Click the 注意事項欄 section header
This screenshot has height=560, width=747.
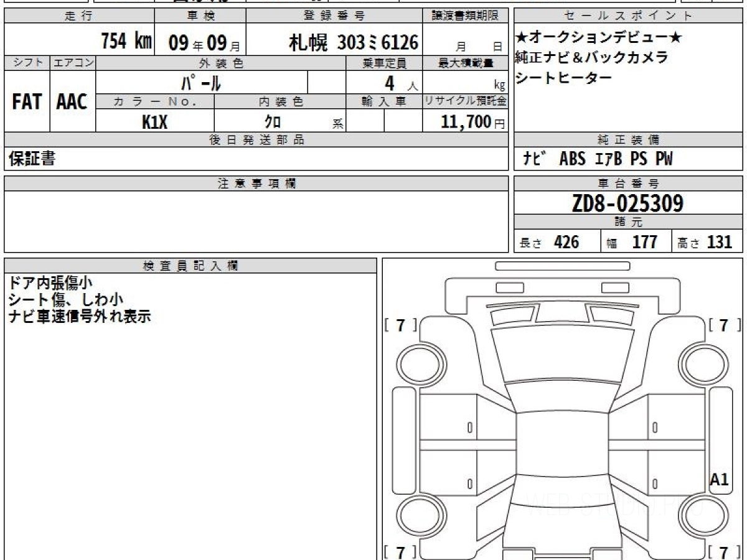pyautogui.click(x=256, y=184)
